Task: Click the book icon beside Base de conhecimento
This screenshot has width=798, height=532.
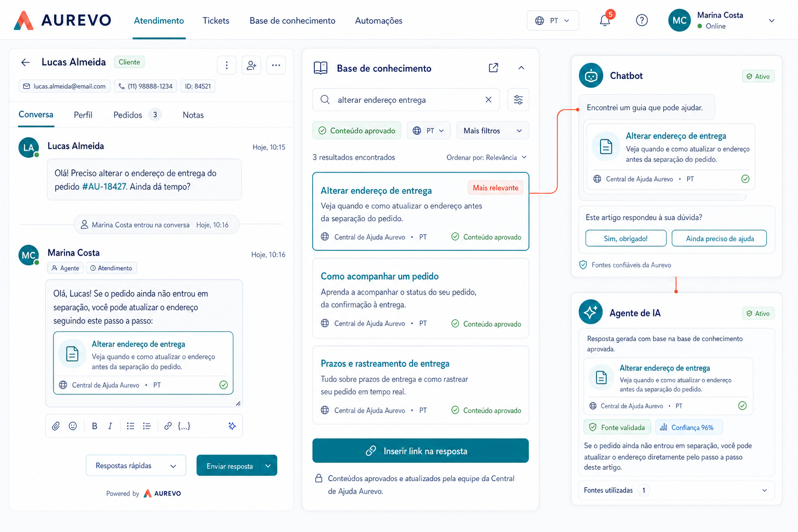Action: (x=321, y=68)
